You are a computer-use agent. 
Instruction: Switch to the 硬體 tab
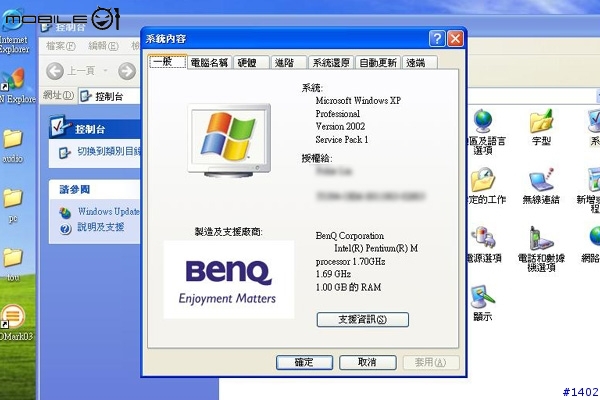[251, 62]
